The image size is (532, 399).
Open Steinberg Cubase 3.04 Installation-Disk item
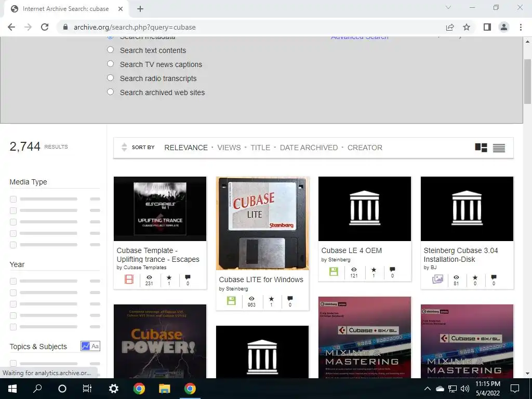pos(461,255)
